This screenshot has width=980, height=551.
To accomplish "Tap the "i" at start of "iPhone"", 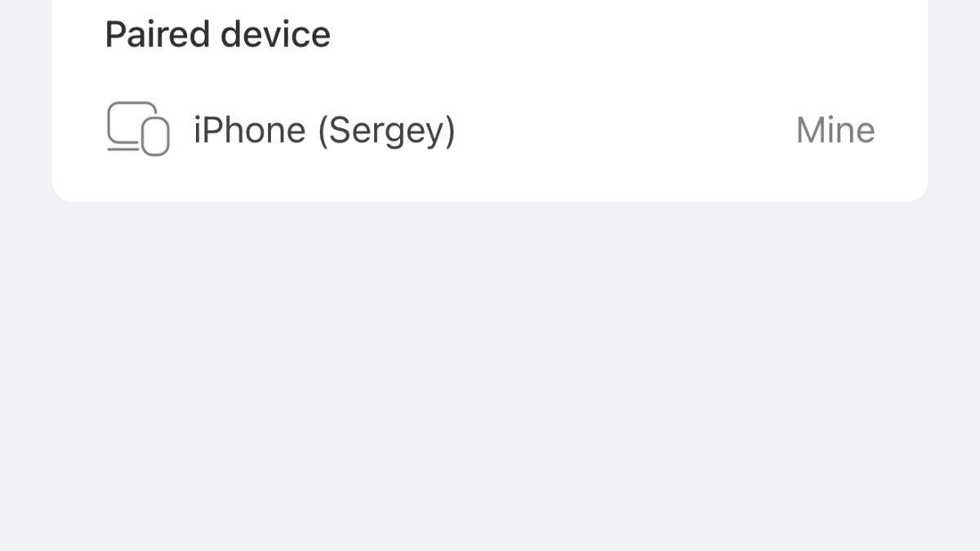I will (x=197, y=130).
